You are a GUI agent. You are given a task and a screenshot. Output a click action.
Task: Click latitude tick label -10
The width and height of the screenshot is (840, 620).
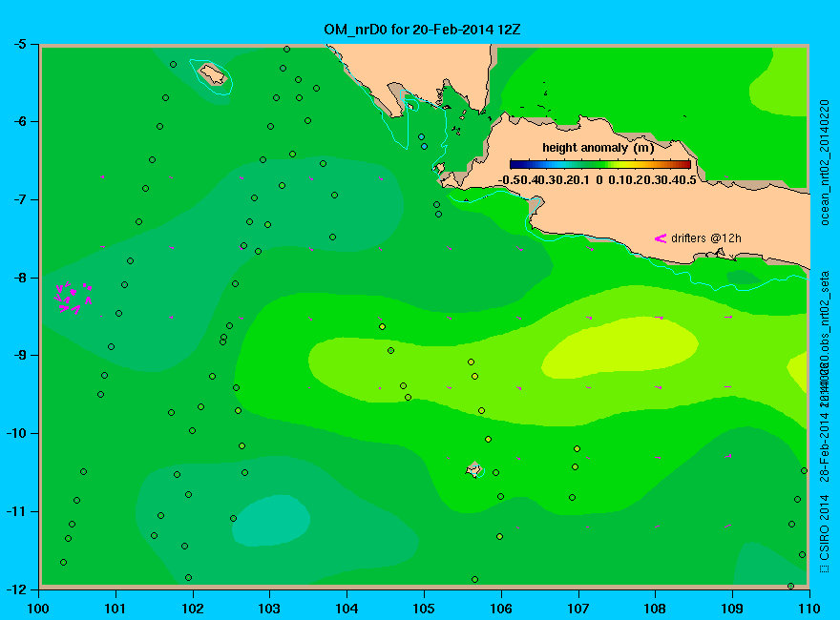tap(15, 433)
